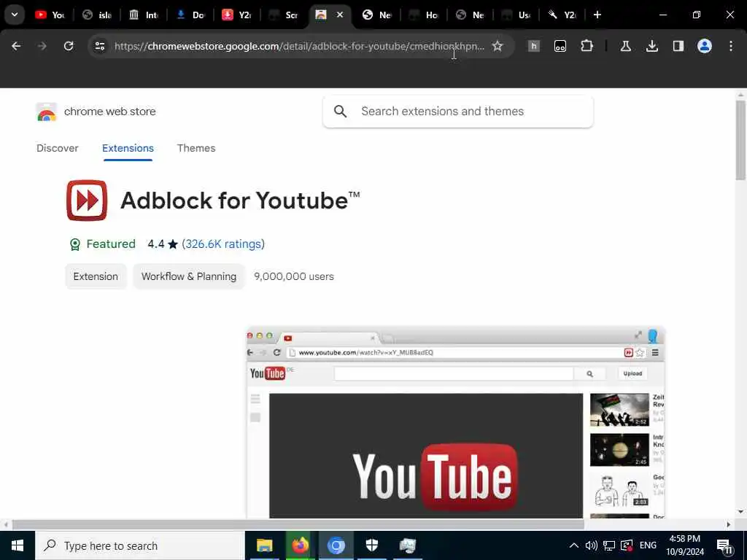Switch to the 'Ho' browser tab
Viewport: 747px width, 560px height.
[424, 15]
